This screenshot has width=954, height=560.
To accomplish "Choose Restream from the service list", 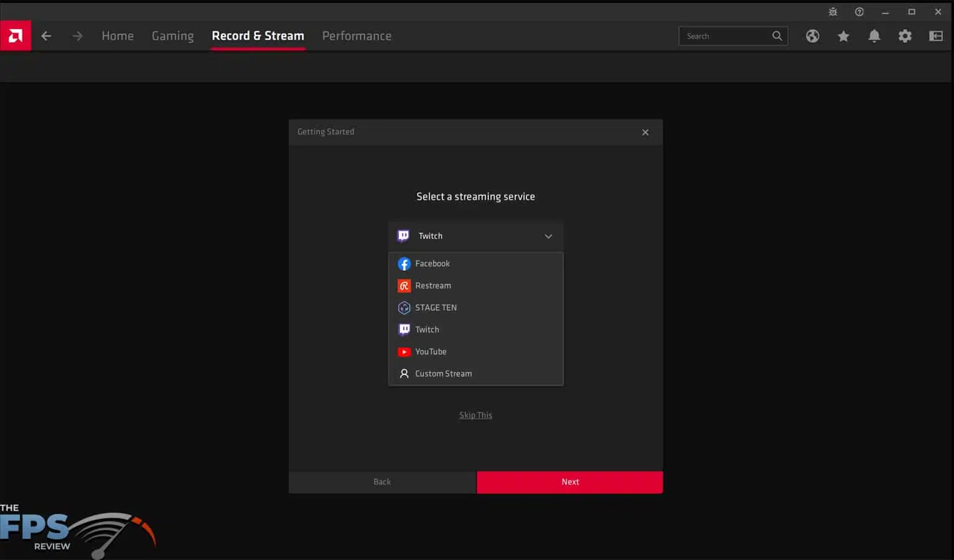I will [475, 286].
